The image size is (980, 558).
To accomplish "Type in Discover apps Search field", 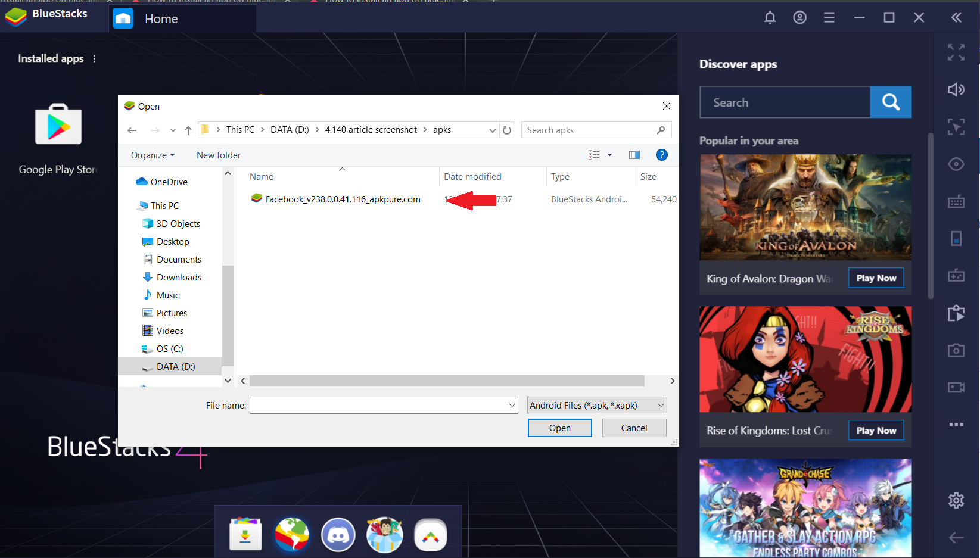I will point(785,102).
